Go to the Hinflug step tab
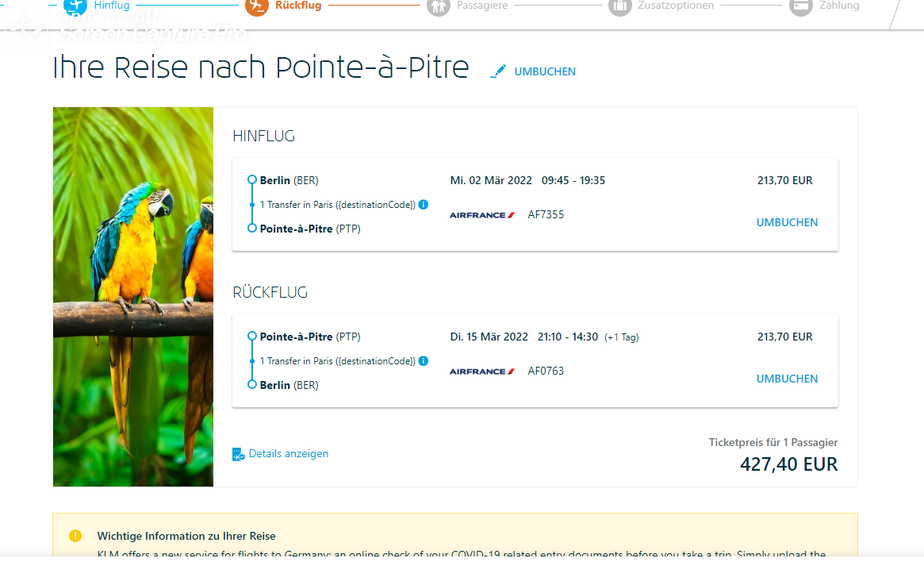Screen dimensions: 924x585 [111, 6]
